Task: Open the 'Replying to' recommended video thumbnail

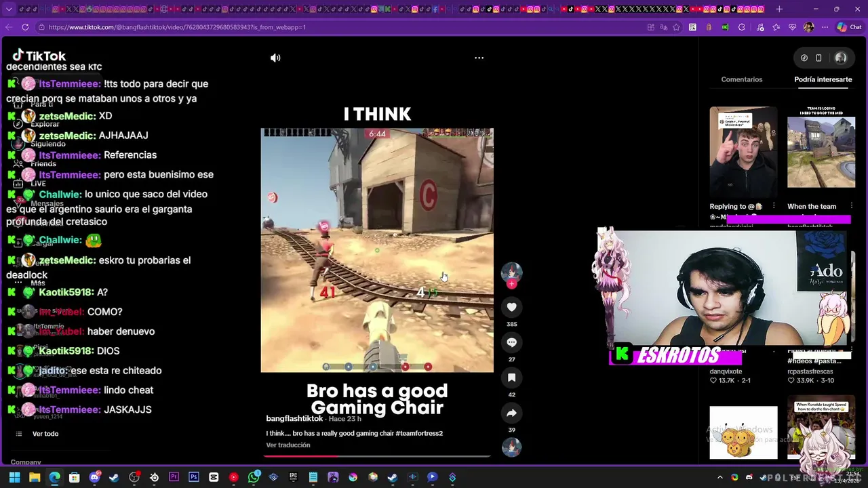Action: click(743, 151)
